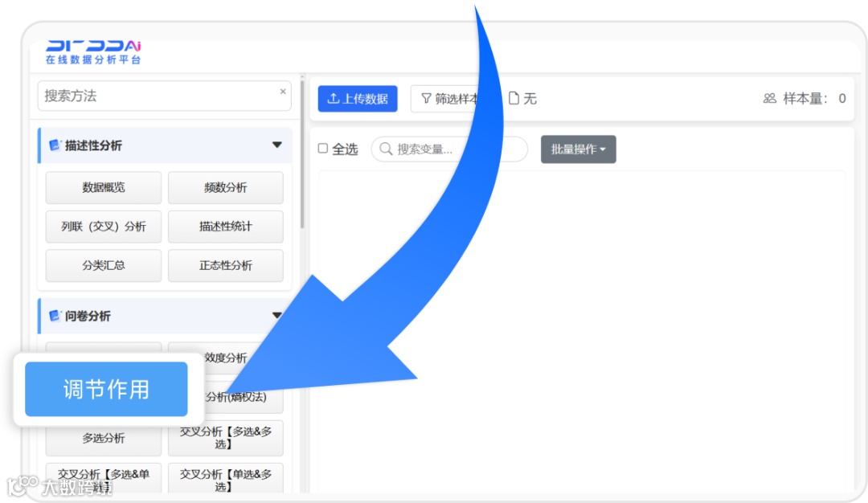Click the 问卷分析 book icon
This screenshot has width=868, height=503.
[x=55, y=316]
